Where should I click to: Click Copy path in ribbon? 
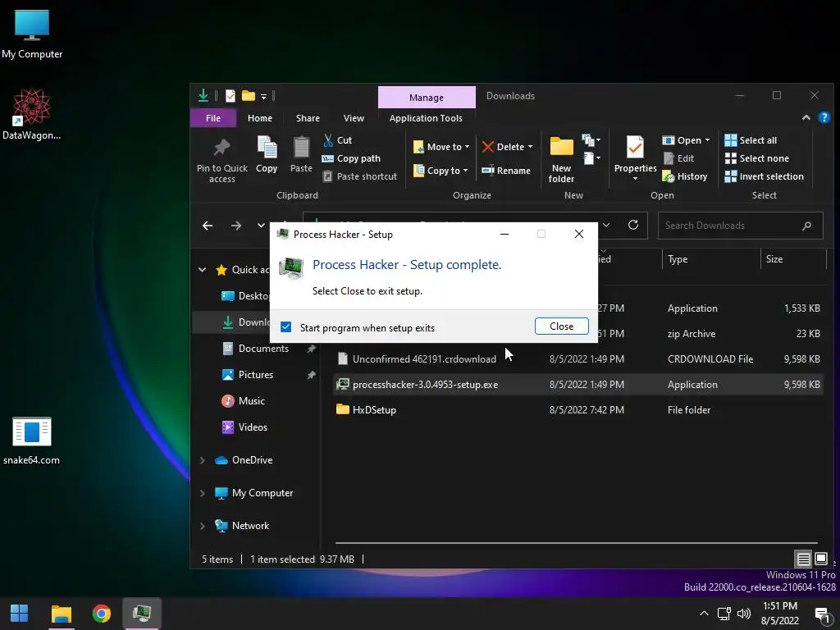(351, 158)
